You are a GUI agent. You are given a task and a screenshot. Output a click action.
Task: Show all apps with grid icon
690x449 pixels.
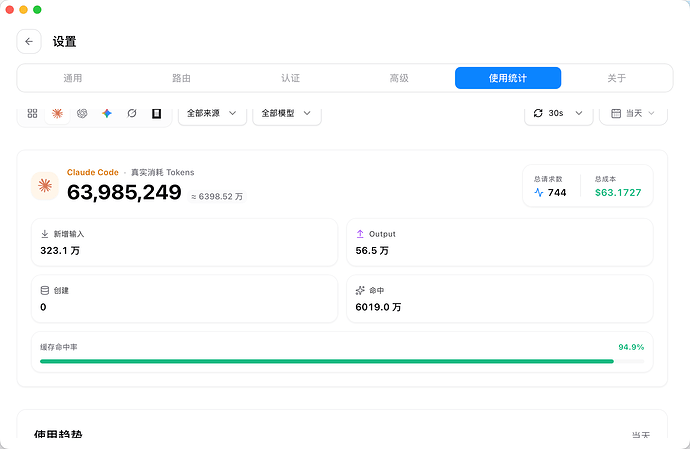[33, 113]
